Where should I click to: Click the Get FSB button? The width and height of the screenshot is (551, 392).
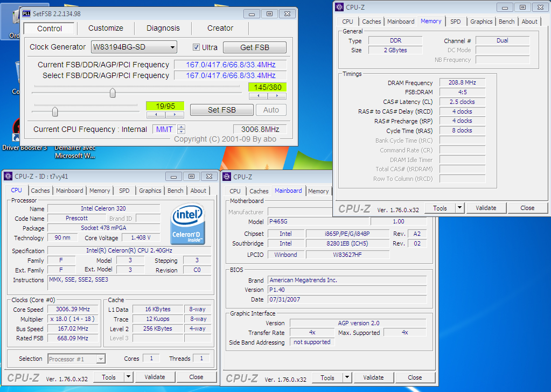tap(255, 47)
